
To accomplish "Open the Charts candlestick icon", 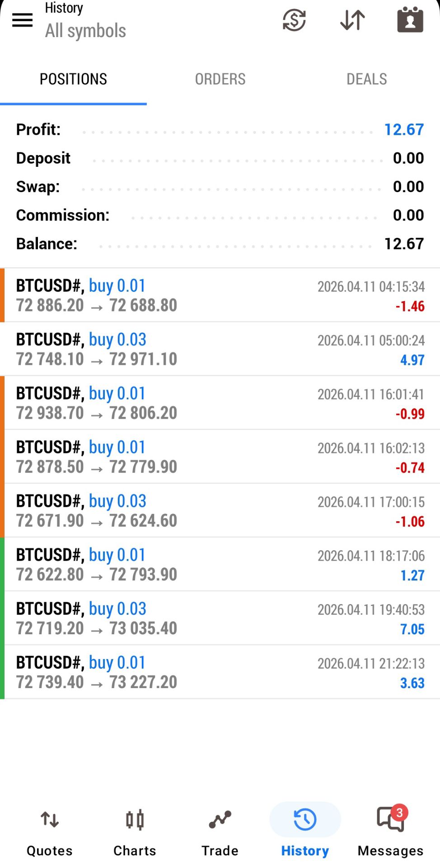I will coord(135,820).
